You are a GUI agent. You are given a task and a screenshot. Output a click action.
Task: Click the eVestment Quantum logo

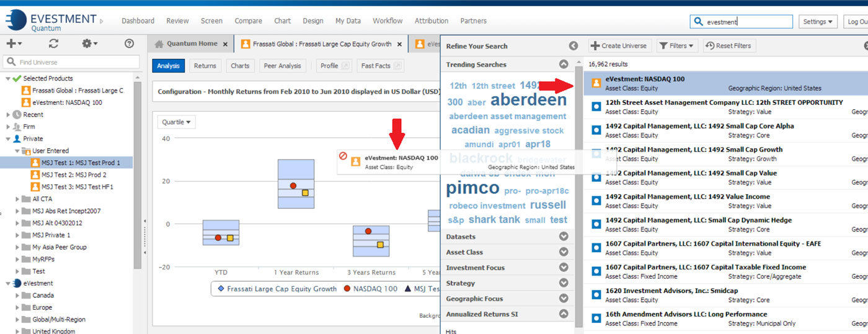click(50, 20)
